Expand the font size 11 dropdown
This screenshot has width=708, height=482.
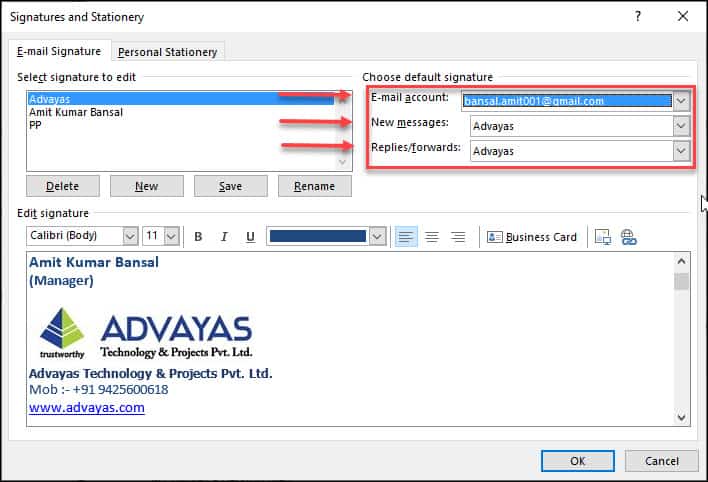172,236
